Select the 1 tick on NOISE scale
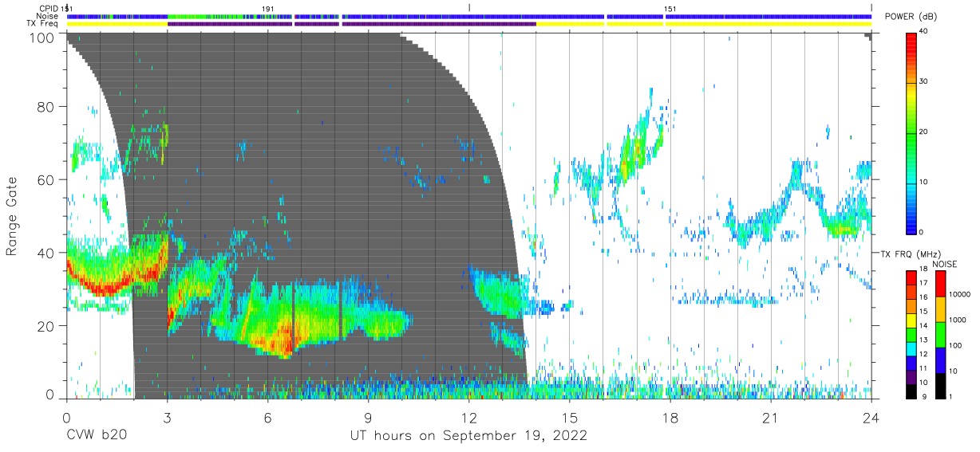 (x=950, y=397)
